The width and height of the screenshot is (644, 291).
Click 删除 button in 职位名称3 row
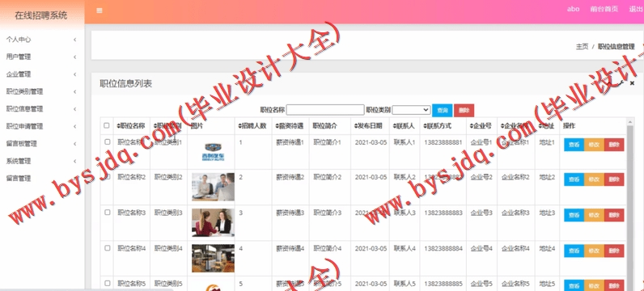coord(614,215)
